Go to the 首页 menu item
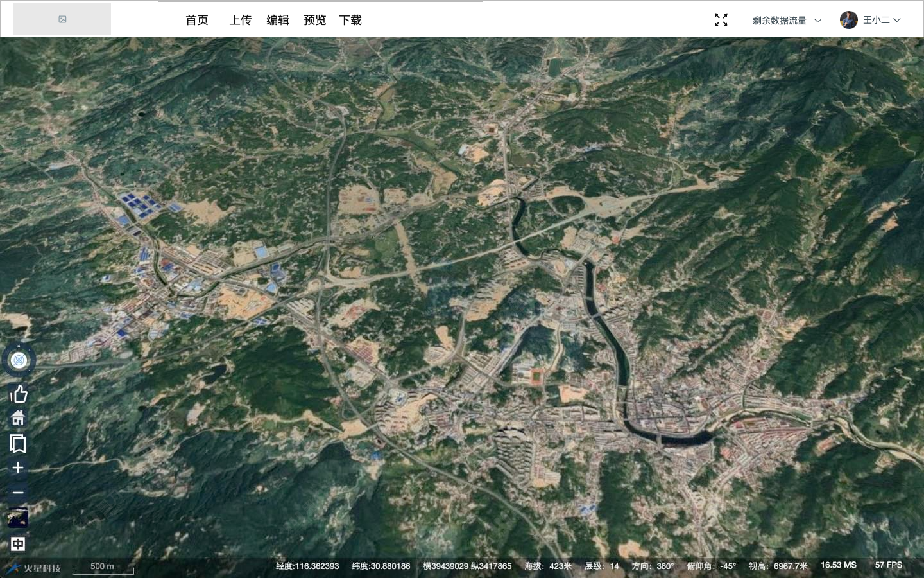 197,21
